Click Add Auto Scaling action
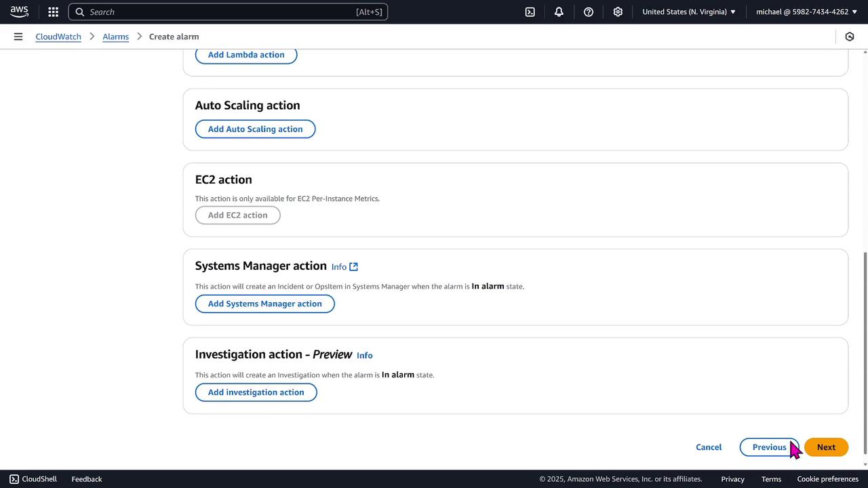The width and height of the screenshot is (868, 488). 255,129
